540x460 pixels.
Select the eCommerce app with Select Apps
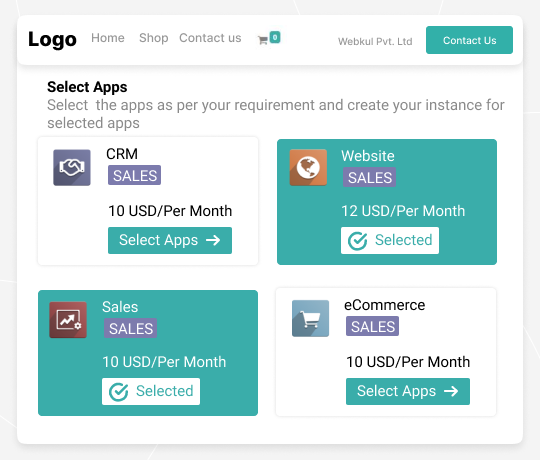(x=408, y=391)
